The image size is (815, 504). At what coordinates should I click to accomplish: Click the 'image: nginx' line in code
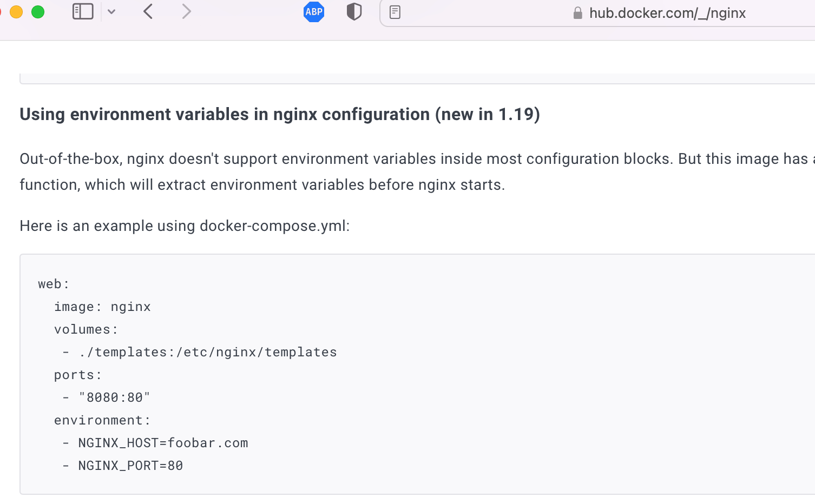tap(102, 307)
